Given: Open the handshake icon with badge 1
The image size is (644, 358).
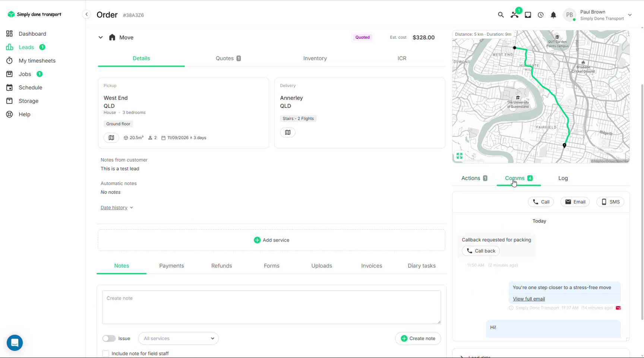Looking at the screenshot, I should (515, 15).
